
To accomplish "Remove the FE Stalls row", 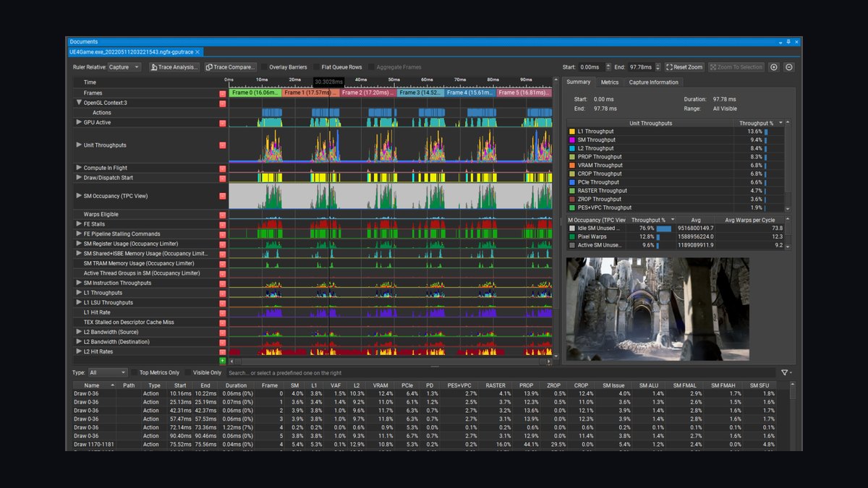I will pyautogui.click(x=223, y=224).
